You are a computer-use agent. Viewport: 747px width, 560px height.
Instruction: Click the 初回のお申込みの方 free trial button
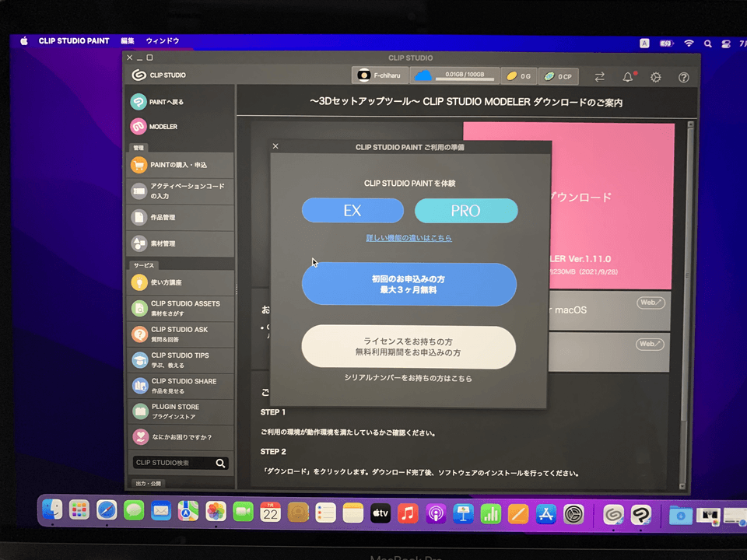[409, 285]
